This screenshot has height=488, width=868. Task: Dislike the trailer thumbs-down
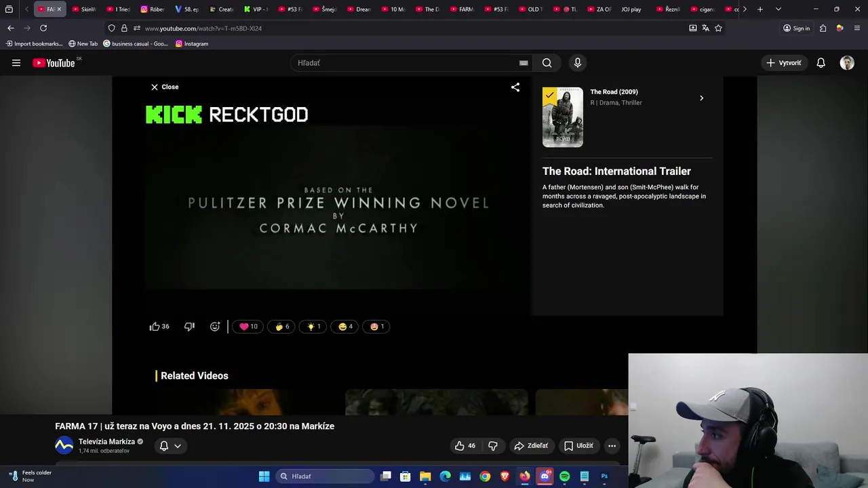click(x=189, y=327)
